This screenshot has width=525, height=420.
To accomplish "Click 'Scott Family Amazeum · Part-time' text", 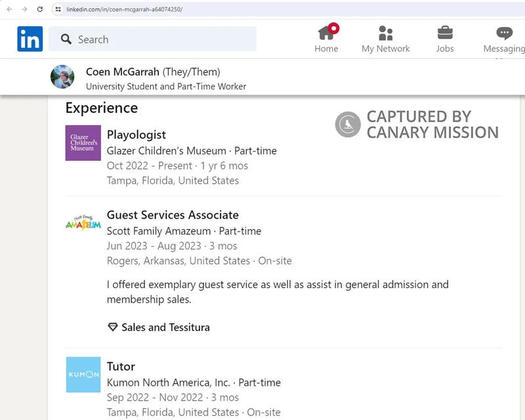I will (x=184, y=231).
